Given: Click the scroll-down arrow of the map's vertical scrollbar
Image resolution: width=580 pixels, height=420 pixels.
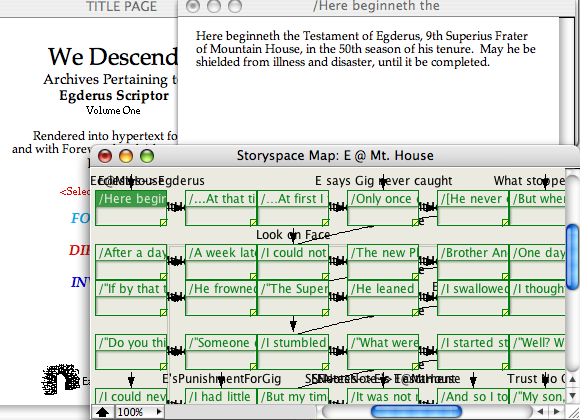Looking at the screenshot, I should [572, 395].
